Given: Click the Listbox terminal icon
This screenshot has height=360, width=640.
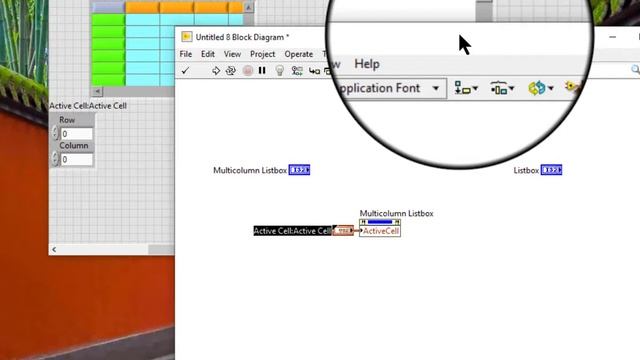Looking at the screenshot, I should [x=551, y=170].
